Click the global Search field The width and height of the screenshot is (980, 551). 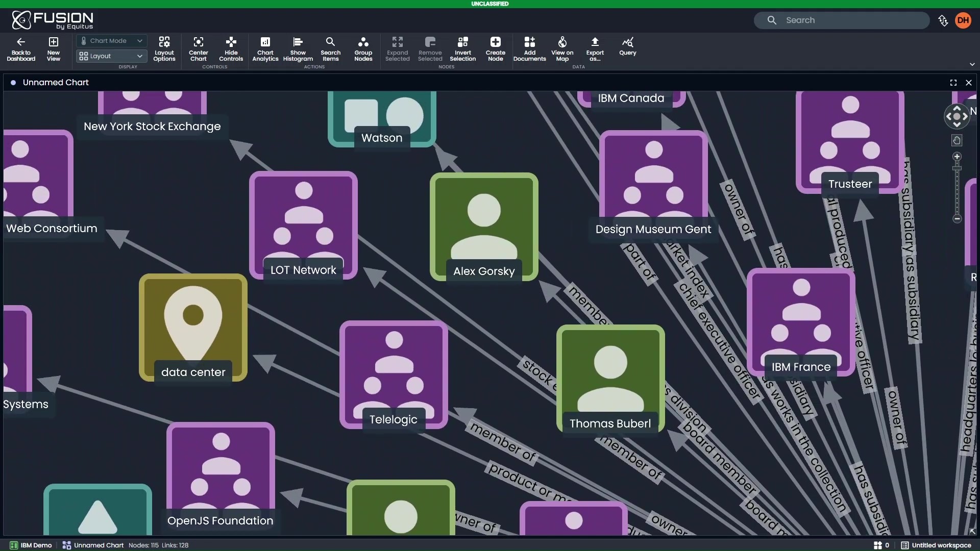coord(842,20)
